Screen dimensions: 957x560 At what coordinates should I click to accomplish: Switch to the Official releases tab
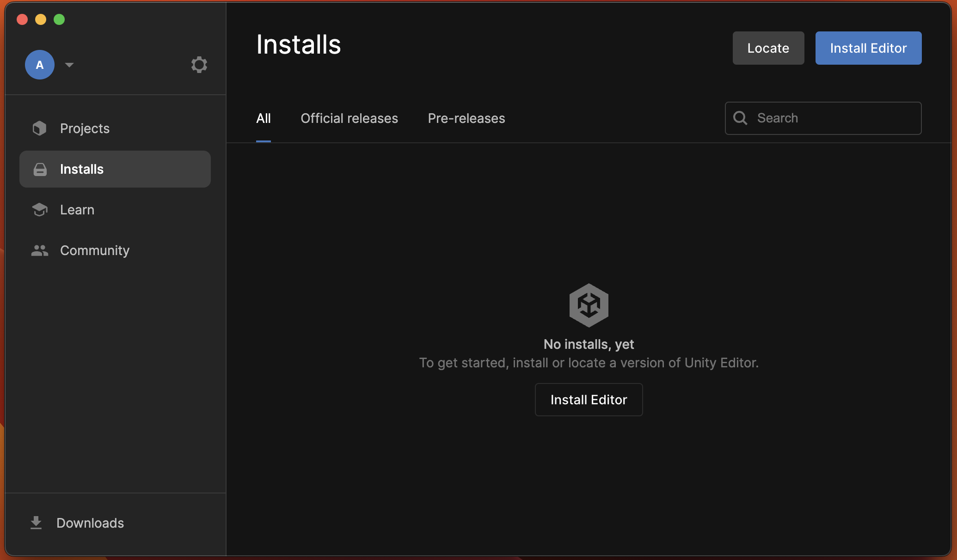349,118
